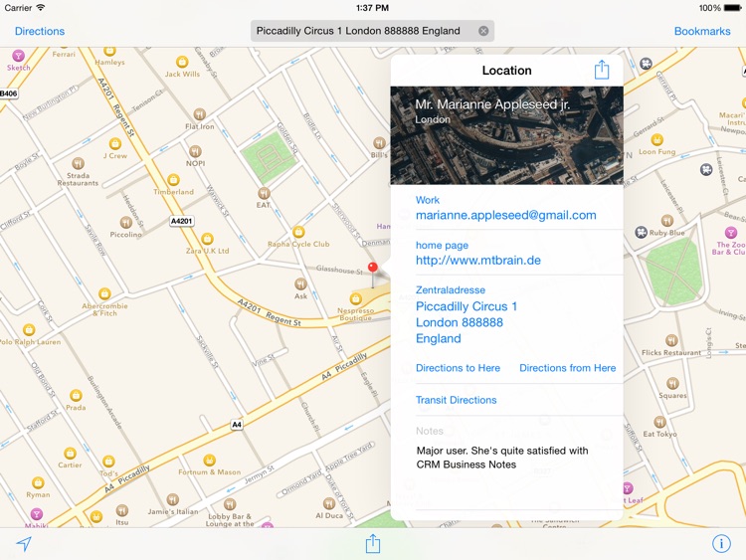
Task: Tap the Wi-Fi status icon
Action: click(x=41, y=8)
